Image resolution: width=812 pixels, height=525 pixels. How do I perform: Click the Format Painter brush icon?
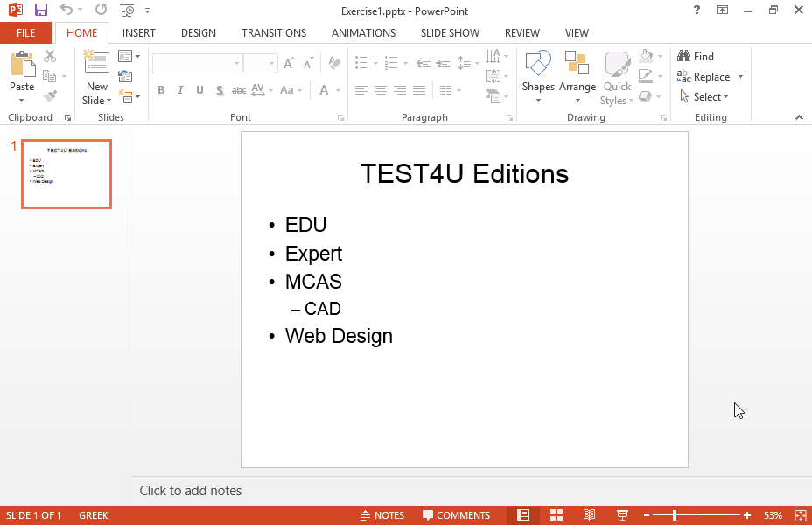[50, 95]
